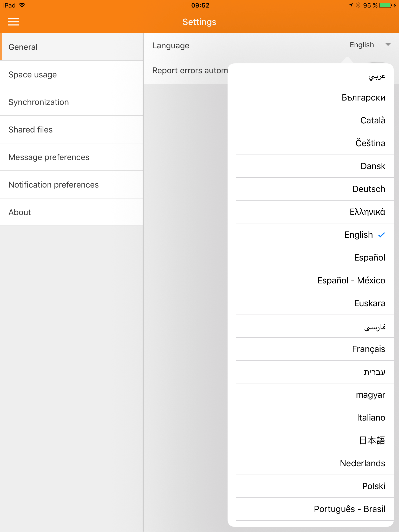
Task: Tap the Wi-Fi icon in status bar
Action: pos(22,5)
